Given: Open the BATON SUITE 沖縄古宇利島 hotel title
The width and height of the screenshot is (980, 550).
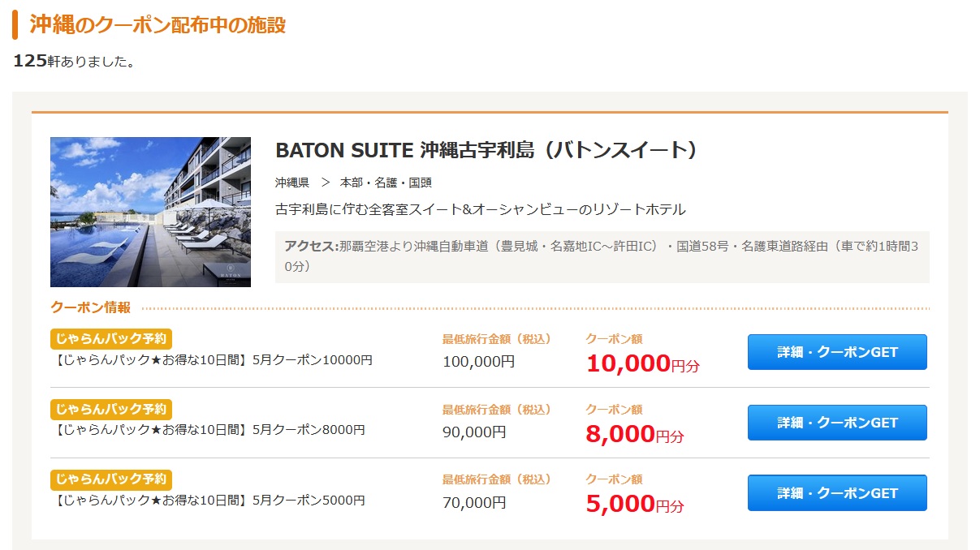Looking at the screenshot, I should pos(487,151).
